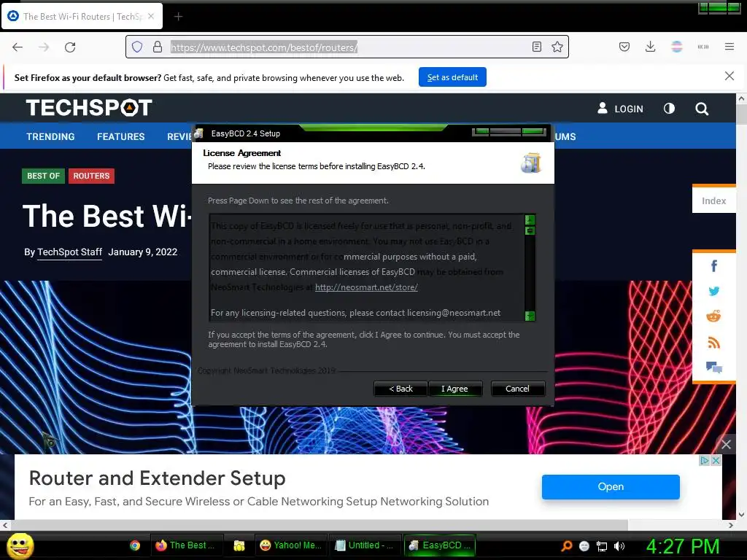
Task: Open the Firefox hamburger application menu
Action: pyautogui.click(x=729, y=47)
